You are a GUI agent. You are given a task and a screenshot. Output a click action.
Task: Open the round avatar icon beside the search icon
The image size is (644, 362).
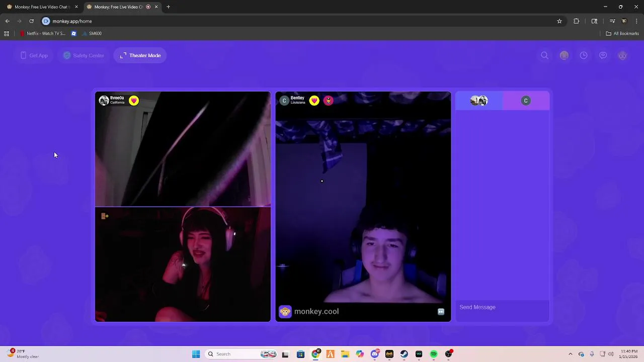[564, 55]
